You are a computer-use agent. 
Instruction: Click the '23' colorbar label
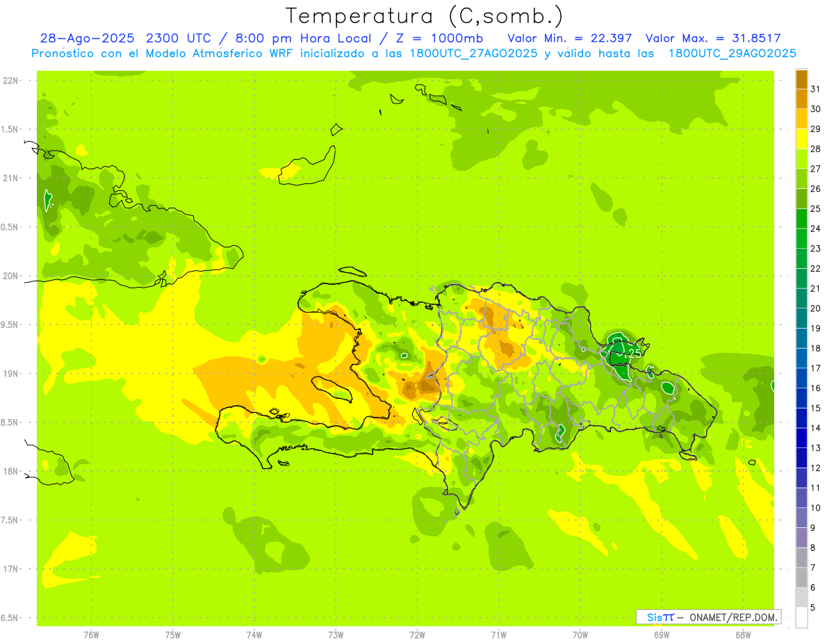[815, 248]
